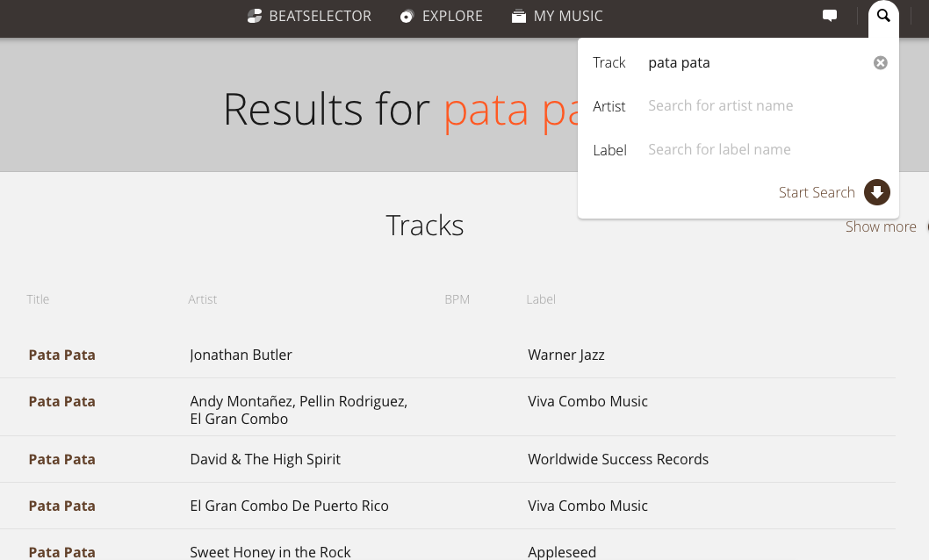Open the chat speech bubble icon
The image size is (929, 560).
click(x=830, y=16)
